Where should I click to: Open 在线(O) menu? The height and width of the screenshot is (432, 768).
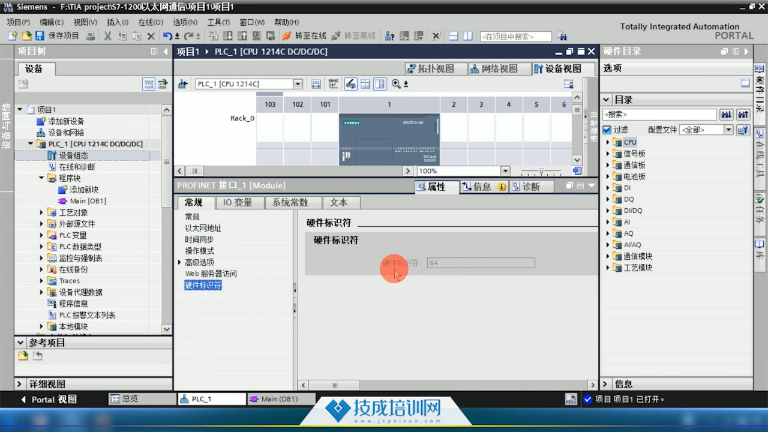tap(150, 22)
